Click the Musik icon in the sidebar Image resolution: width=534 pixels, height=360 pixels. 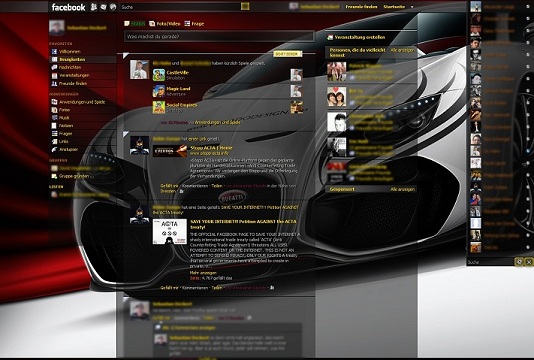pyautogui.click(x=54, y=118)
